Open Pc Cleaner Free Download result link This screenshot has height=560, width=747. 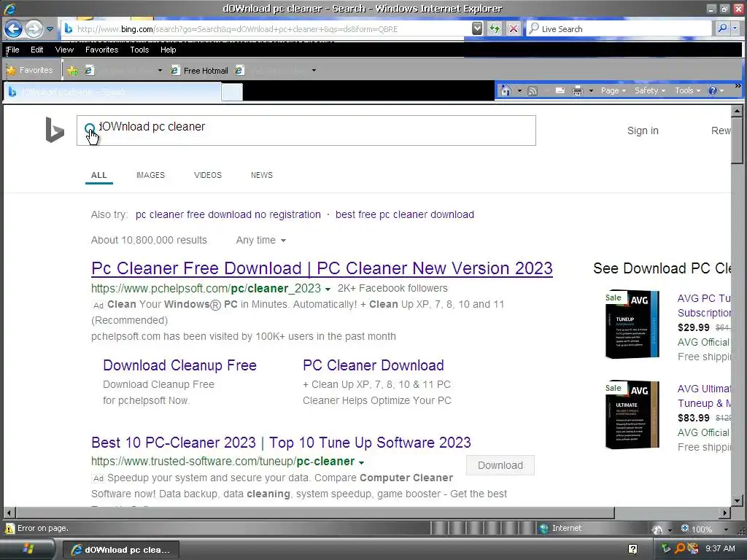click(322, 268)
